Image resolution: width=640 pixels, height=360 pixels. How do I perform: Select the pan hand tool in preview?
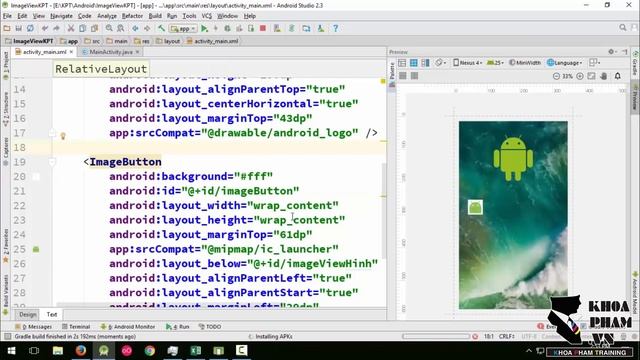(x=604, y=76)
